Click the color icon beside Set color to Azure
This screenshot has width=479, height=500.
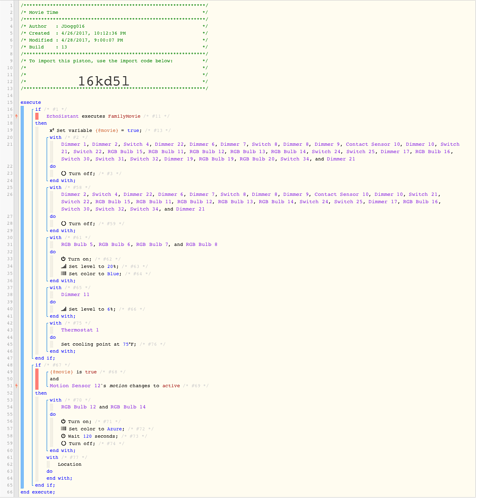point(64,429)
